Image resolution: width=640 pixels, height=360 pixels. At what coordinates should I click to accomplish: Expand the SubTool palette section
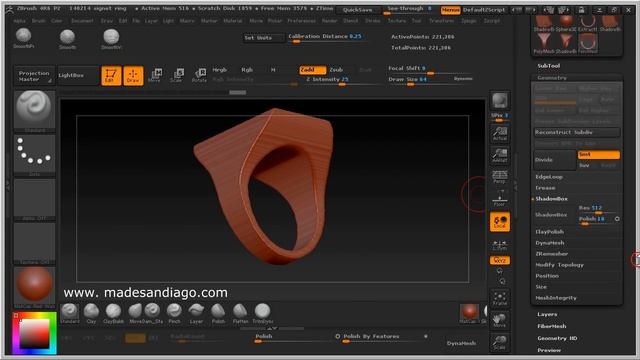(x=549, y=66)
